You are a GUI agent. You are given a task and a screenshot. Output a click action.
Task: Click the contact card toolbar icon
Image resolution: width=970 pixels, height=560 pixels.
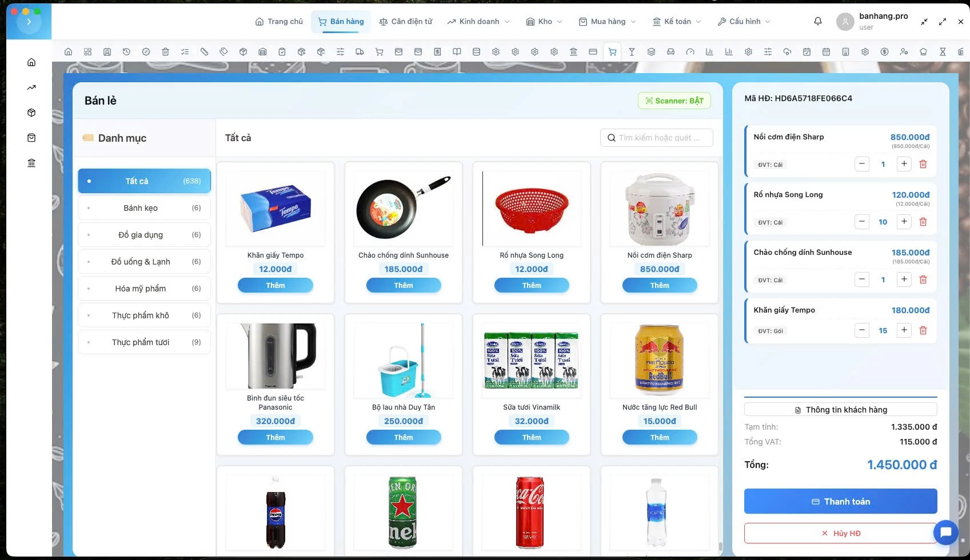[107, 51]
